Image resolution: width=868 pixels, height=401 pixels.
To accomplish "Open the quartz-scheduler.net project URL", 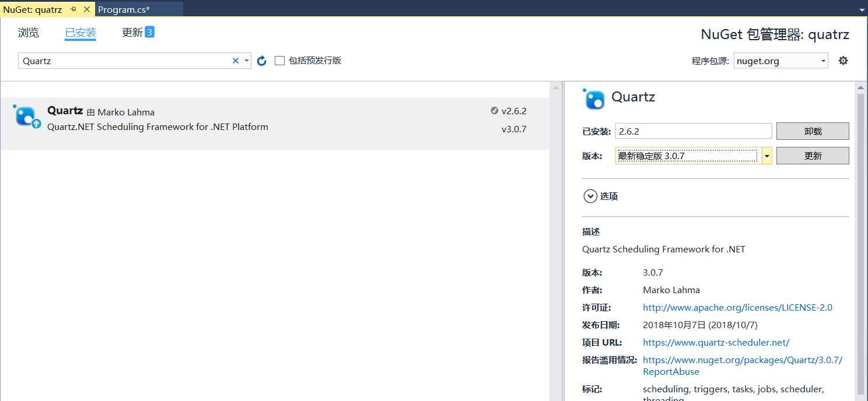I will tap(716, 342).
